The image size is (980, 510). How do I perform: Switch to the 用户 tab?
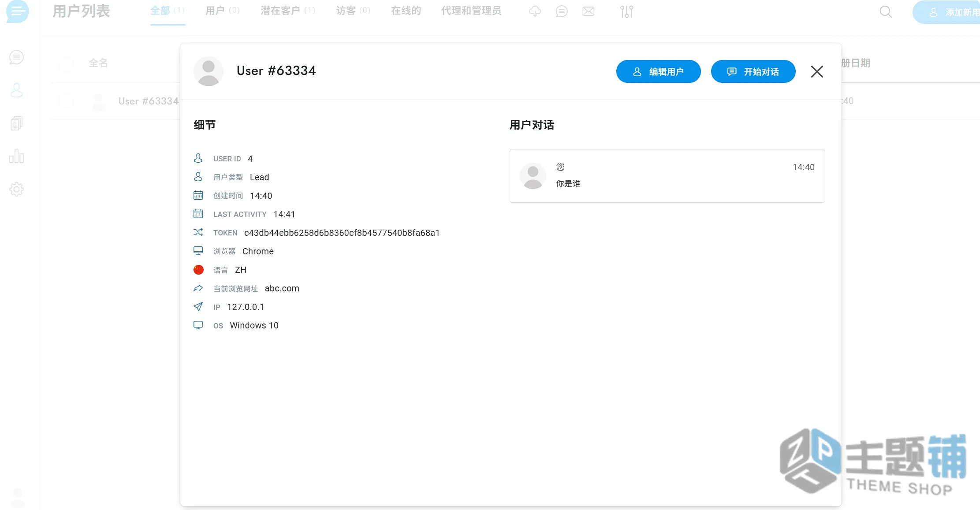tap(223, 11)
